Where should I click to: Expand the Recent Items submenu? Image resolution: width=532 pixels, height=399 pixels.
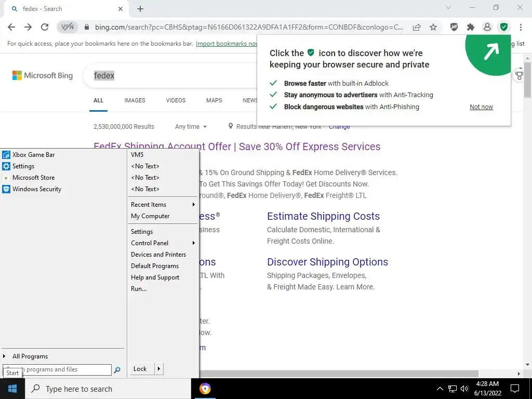coord(163,205)
